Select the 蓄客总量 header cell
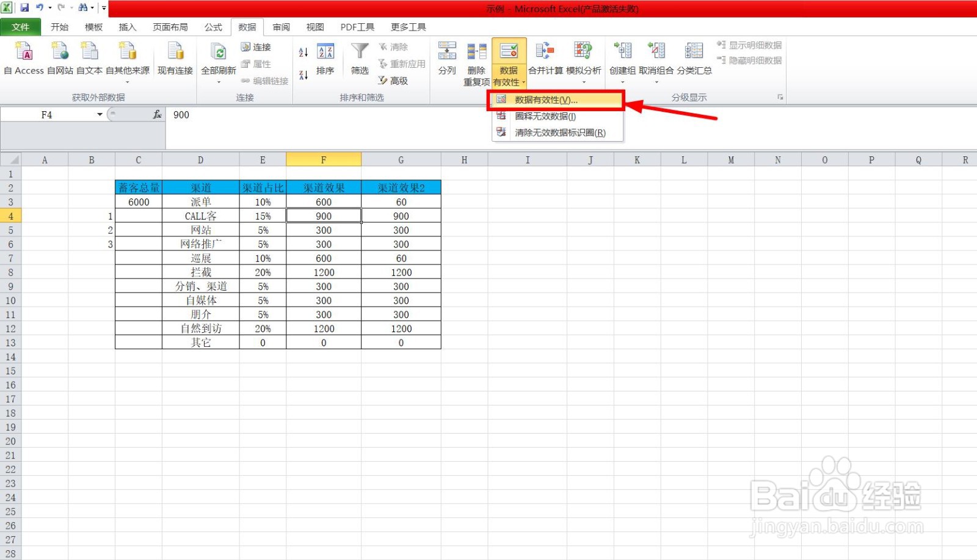The image size is (977, 560). (x=139, y=188)
